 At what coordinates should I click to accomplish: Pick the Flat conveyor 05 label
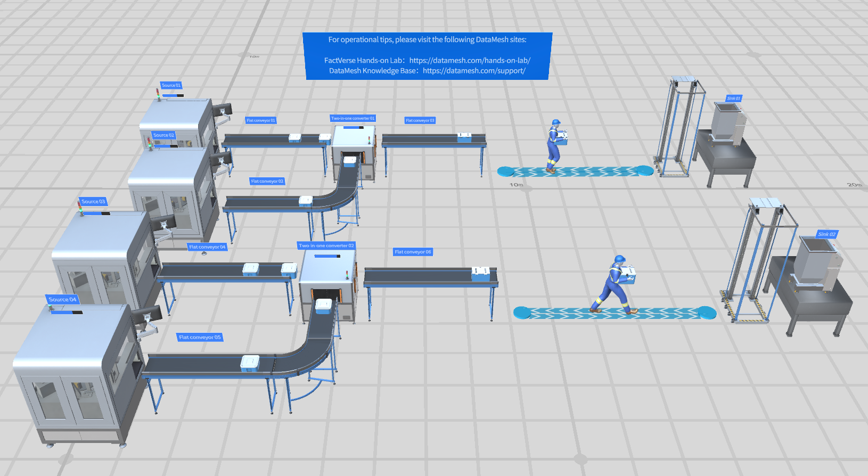click(200, 337)
